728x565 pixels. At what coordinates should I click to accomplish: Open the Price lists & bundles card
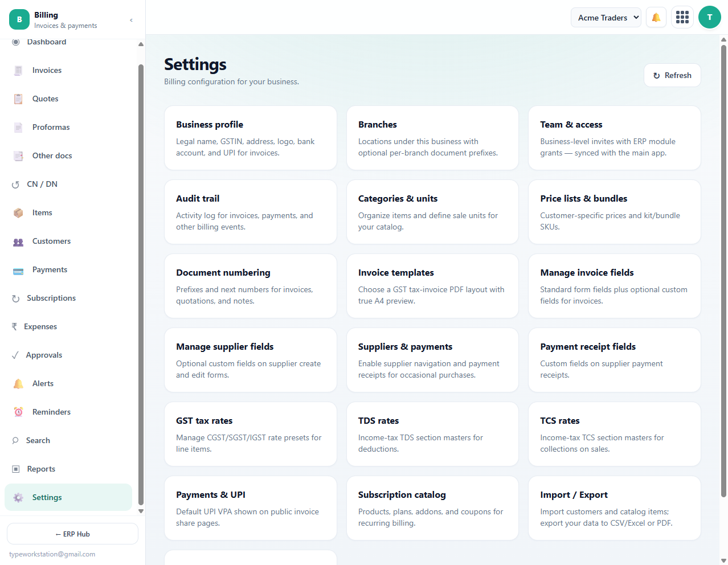point(615,212)
